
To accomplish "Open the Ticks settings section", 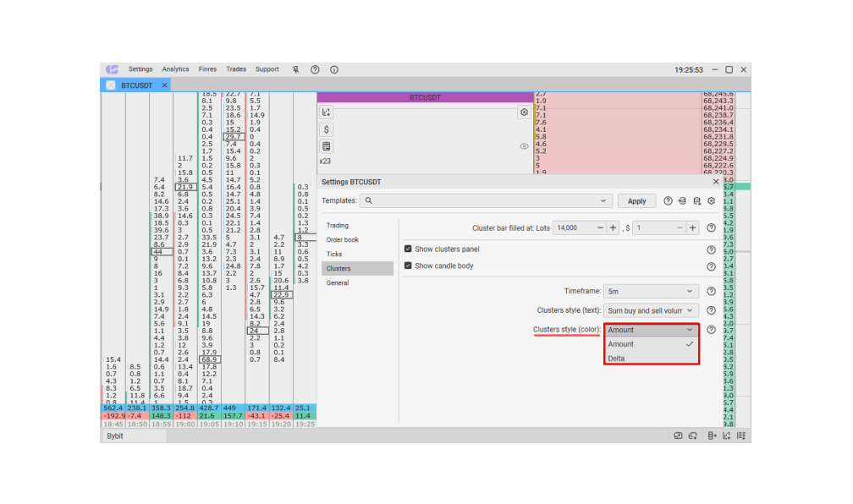I will click(x=357, y=254).
